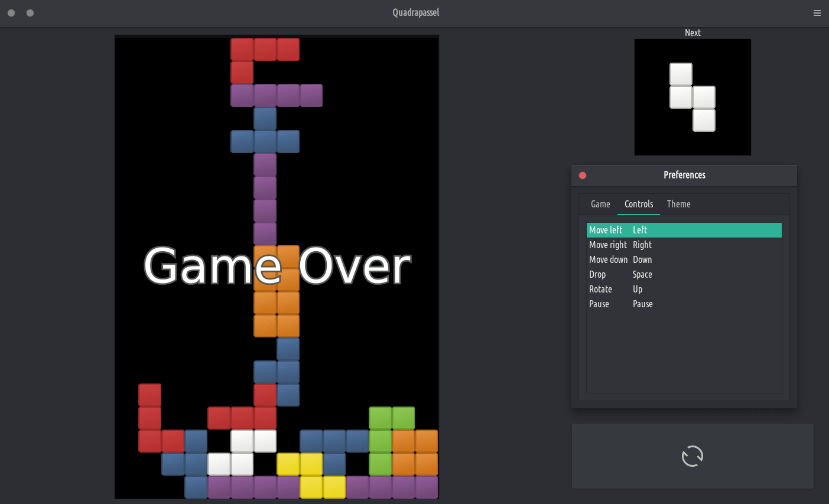Close the Preferences dialog with the red dot
This screenshot has width=829, height=504.
point(583,175)
